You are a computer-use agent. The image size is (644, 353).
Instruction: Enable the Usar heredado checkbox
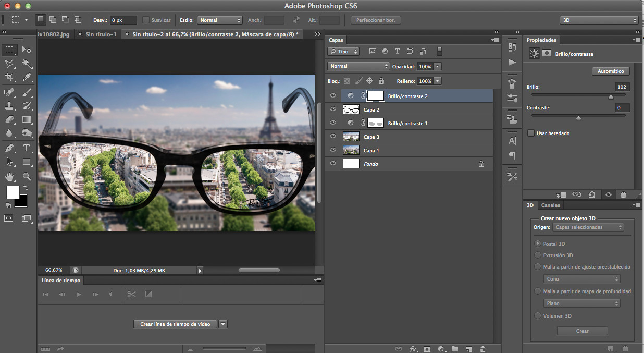[x=531, y=133]
